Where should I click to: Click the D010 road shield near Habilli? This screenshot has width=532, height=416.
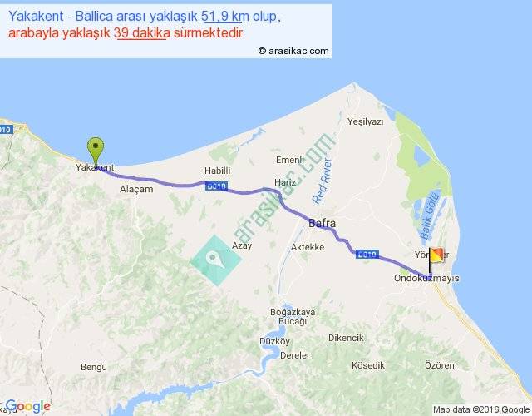[216, 186]
